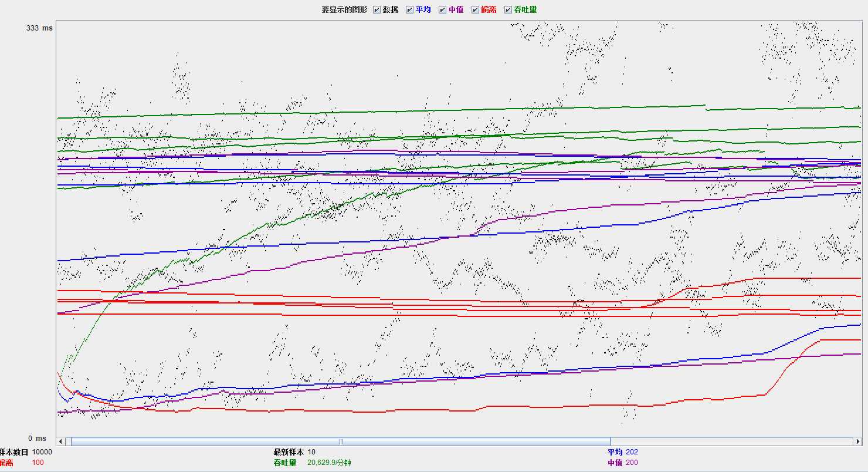Click the scrollbar right arrow
Screen dimensions: 868x472
pos(857,441)
